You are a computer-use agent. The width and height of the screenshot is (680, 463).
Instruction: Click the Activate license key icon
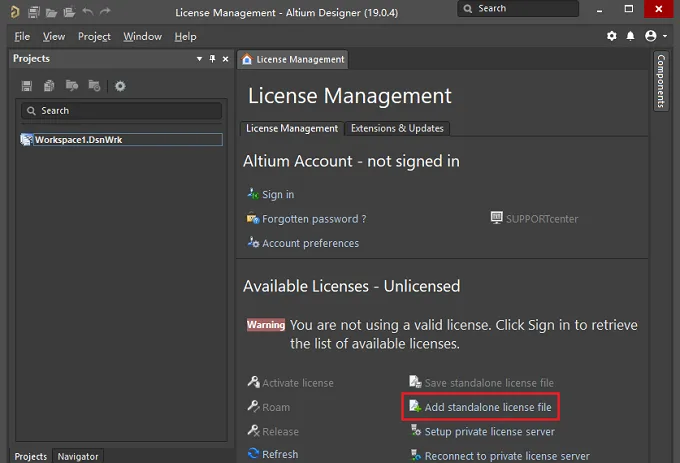pyautogui.click(x=253, y=381)
